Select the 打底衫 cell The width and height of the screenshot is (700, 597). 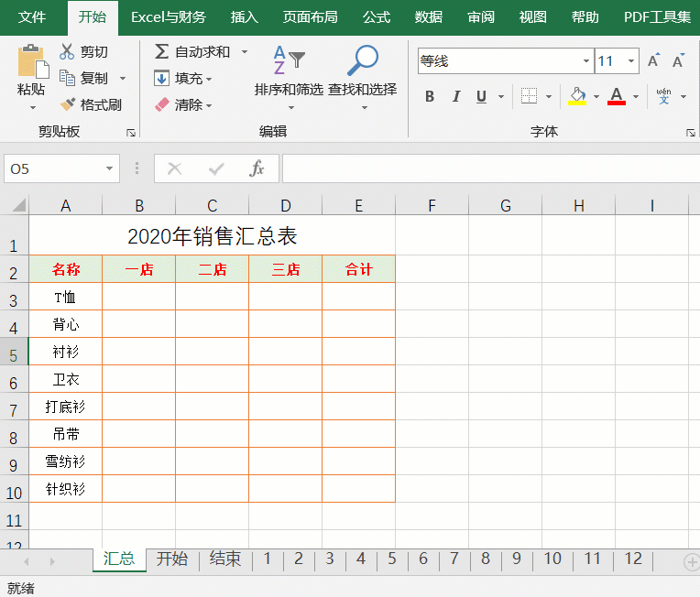(66, 407)
